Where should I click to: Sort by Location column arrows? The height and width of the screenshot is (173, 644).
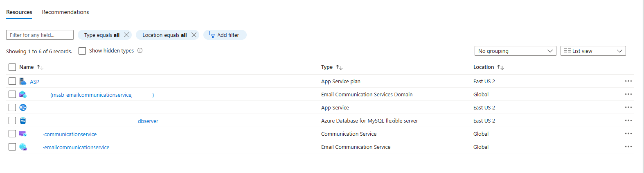[x=500, y=67]
